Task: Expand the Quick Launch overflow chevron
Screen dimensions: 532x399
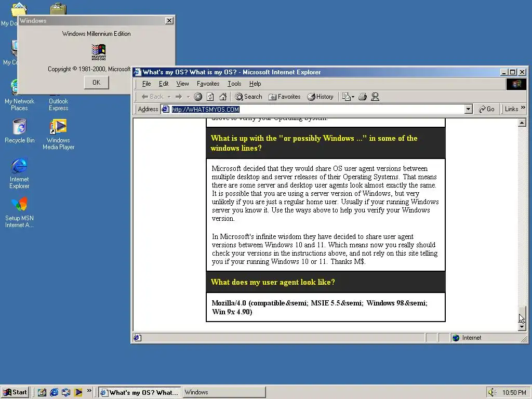Action: (89, 391)
